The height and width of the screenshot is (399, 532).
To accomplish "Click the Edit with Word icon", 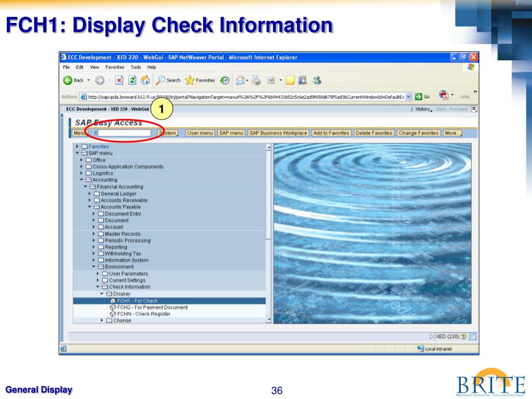I will [271, 81].
